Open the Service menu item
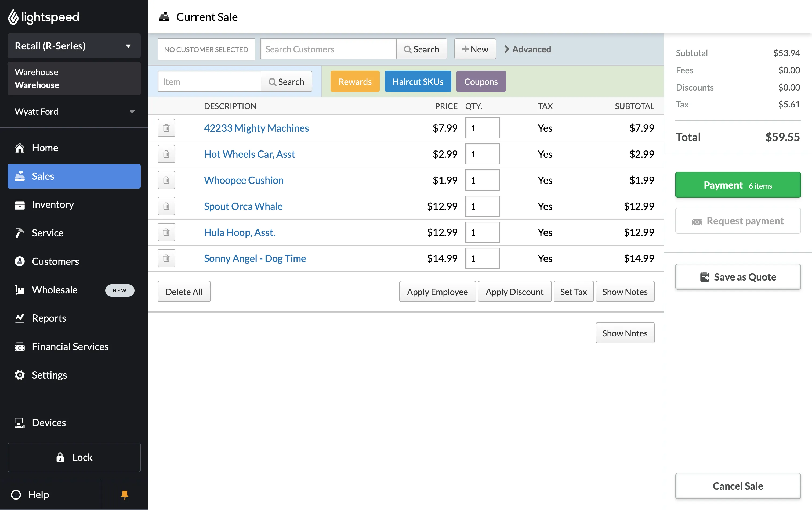The height and width of the screenshot is (510, 812). click(74, 233)
